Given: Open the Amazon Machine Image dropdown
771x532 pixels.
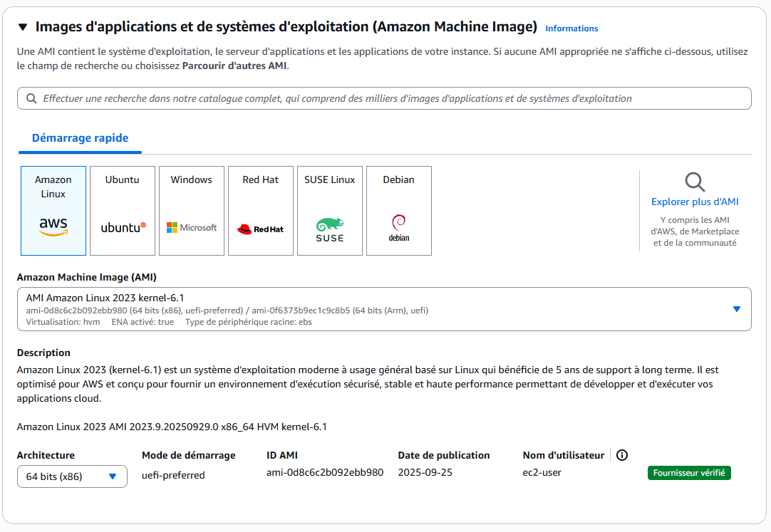Looking at the screenshot, I should (735, 308).
